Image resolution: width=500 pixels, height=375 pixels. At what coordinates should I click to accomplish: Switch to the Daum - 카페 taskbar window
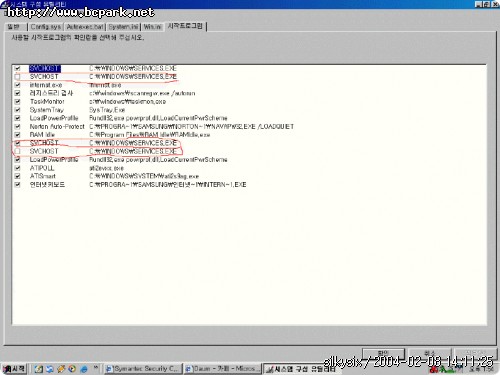[223, 369]
